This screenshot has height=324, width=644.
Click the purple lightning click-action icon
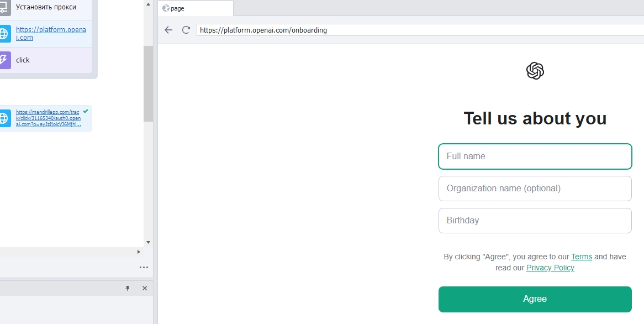4,60
